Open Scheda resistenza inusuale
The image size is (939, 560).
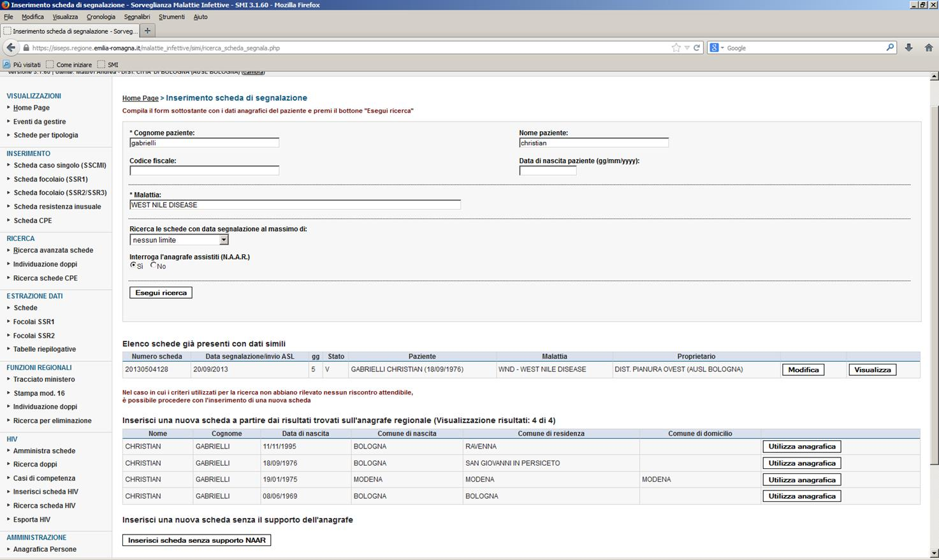57,206
